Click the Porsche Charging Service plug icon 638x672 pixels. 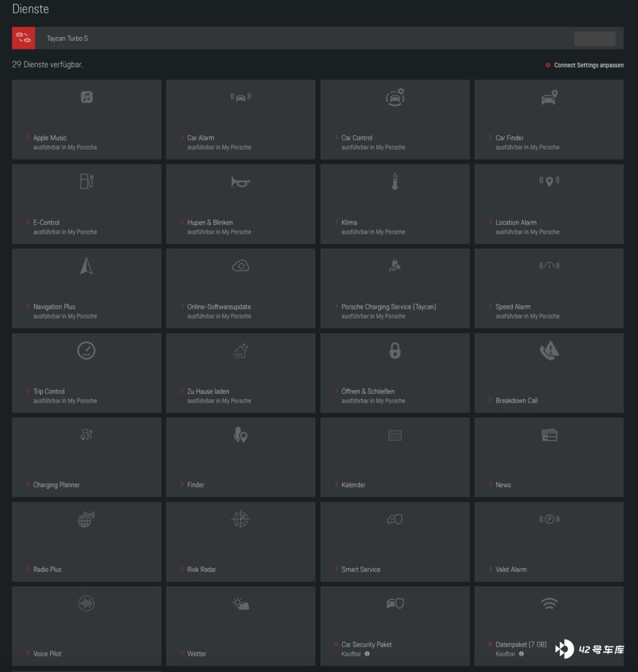pos(395,266)
